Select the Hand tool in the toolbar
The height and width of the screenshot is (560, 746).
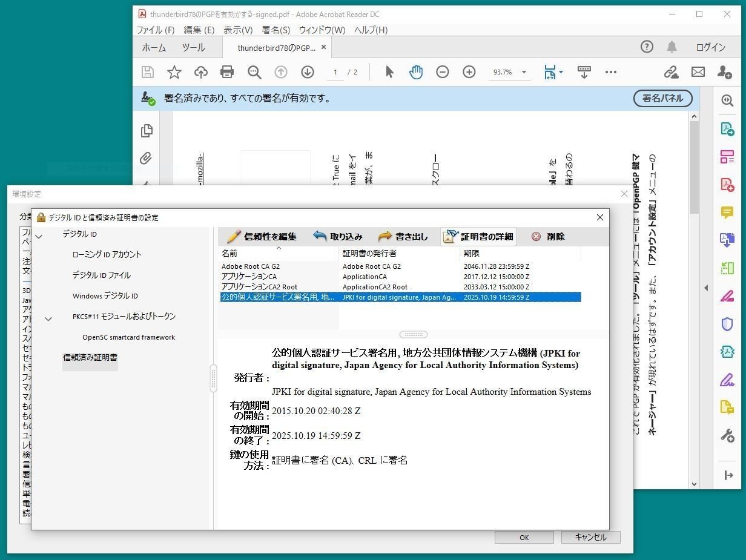416,71
